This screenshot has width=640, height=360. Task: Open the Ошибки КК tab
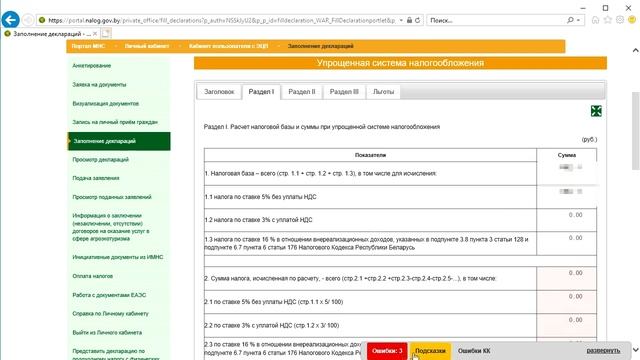click(474, 351)
